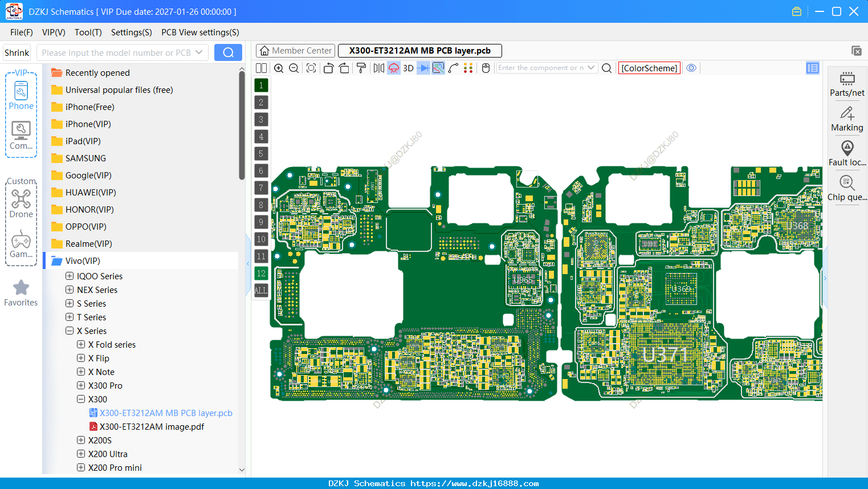Open the colored dots tool

[468, 68]
